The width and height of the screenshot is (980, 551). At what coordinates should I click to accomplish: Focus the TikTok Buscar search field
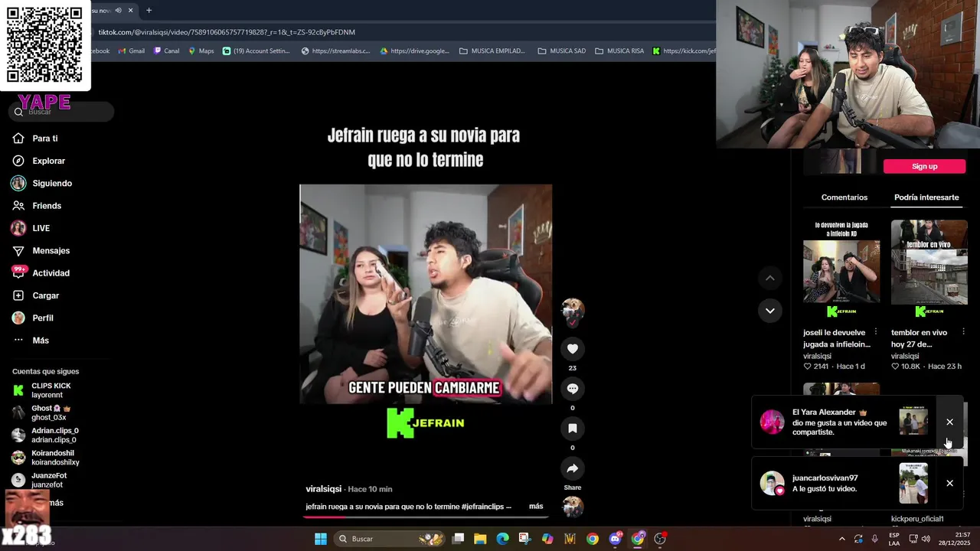61,112
